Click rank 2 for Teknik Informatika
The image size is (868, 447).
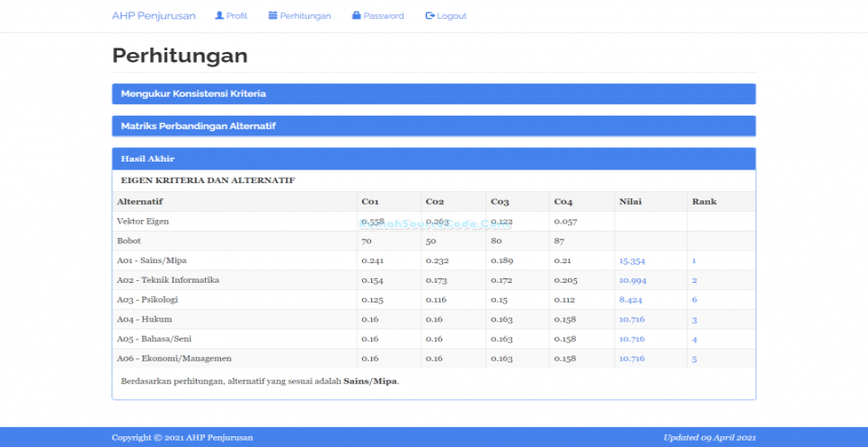pyautogui.click(x=695, y=281)
